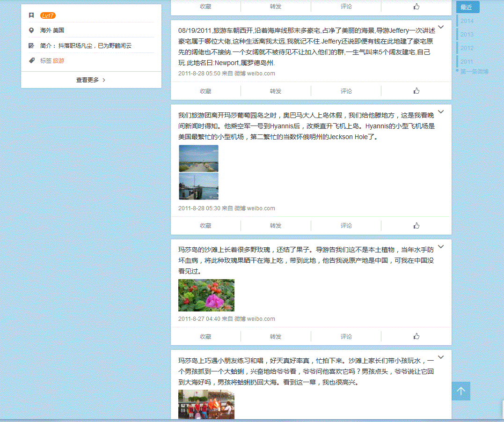Go to 第一条微博 in the timeline
Viewport: 504px width, 422px height.
474,72
